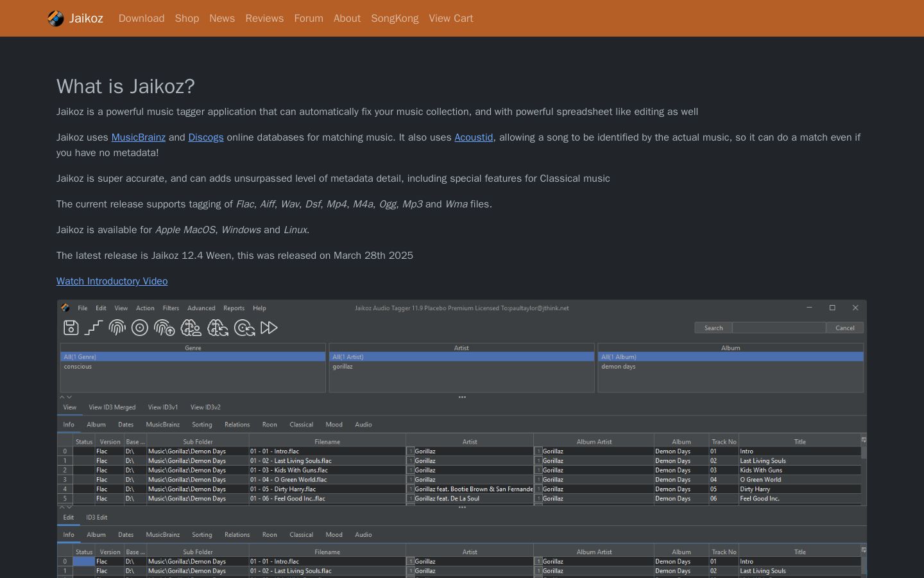Click row number 3 in the upper table
Image resolution: width=924 pixels, height=578 pixels.
point(65,480)
